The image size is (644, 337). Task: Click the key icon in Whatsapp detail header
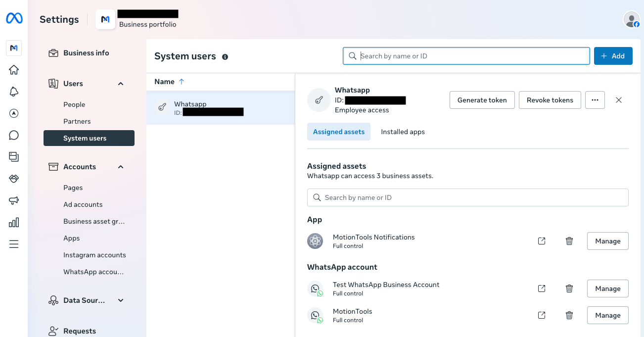[x=319, y=100]
